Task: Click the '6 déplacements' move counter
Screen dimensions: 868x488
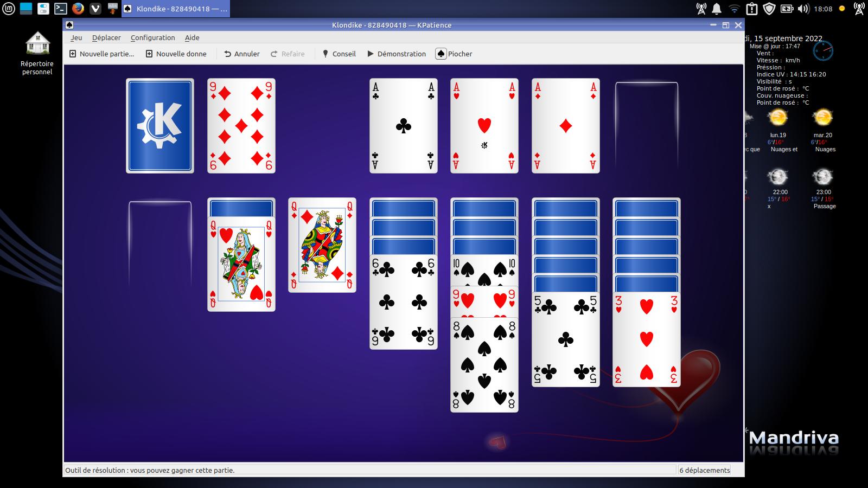Action: coord(704,470)
